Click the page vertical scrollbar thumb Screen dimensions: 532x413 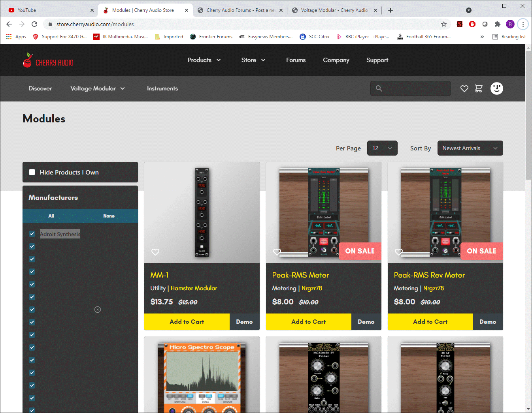click(x=528, y=115)
